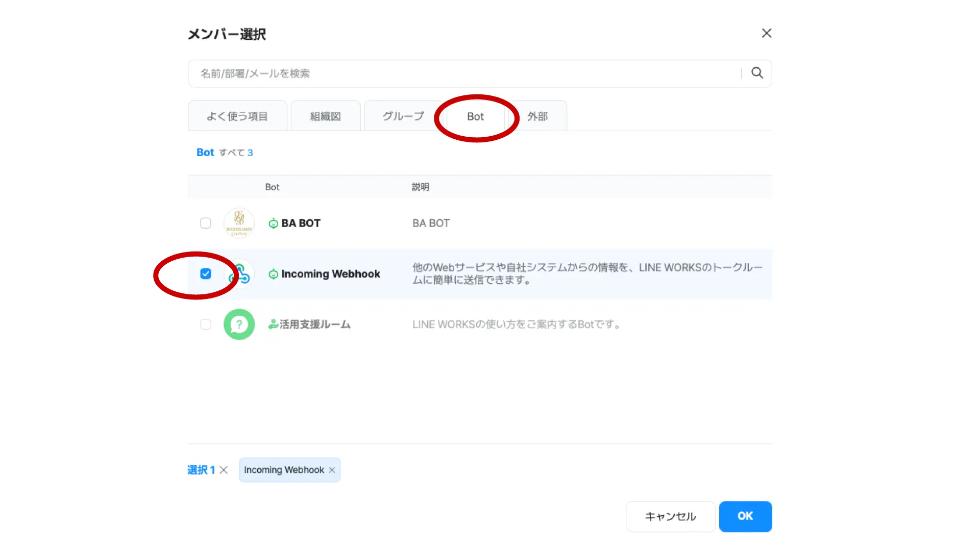The image size is (980, 551).
Task: Click the BA BOT description cell
Action: 431,223
